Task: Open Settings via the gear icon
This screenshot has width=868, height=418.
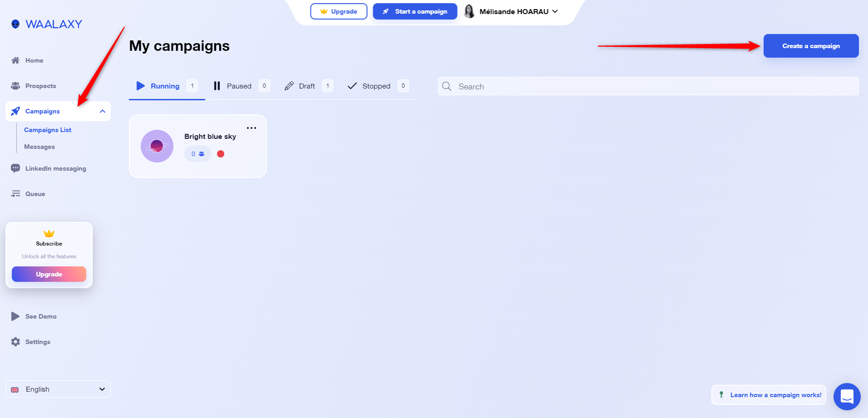Action: [x=15, y=342]
